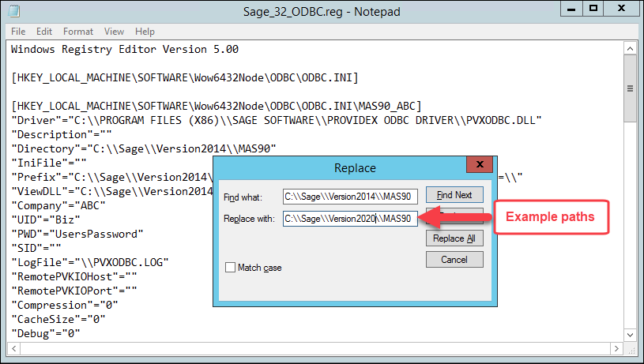
Task: Click the Replace All button
Action: [x=454, y=238]
